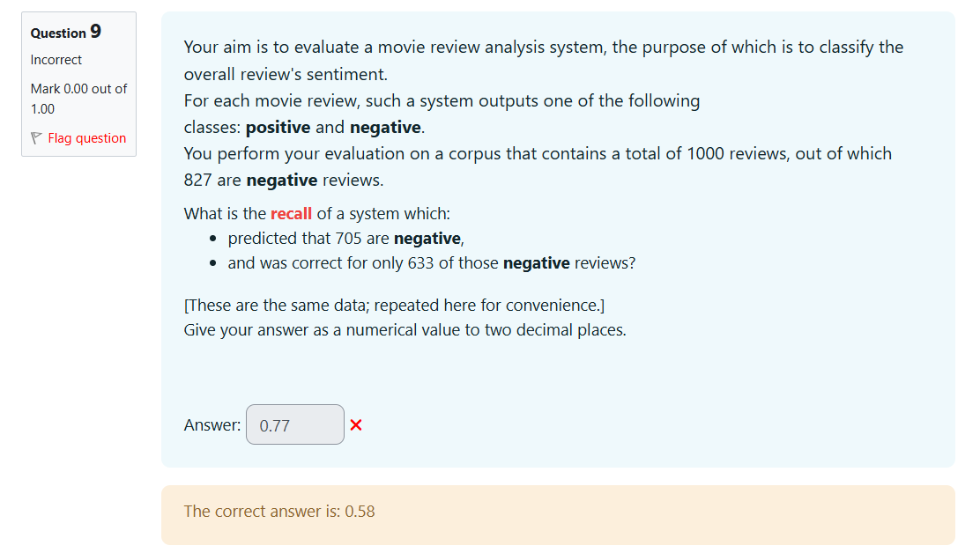Select the bold word recall in red
This screenshot has height=553, width=980.
click(x=291, y=213)
